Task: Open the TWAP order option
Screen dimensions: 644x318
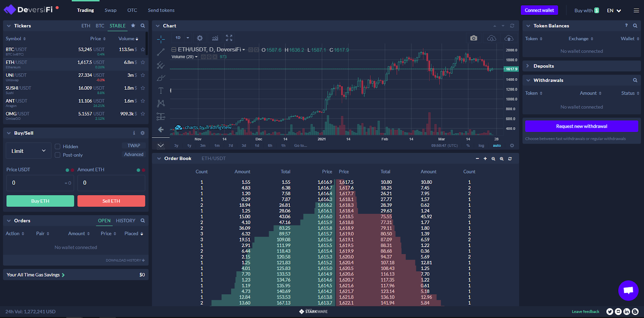Action: 134,146
